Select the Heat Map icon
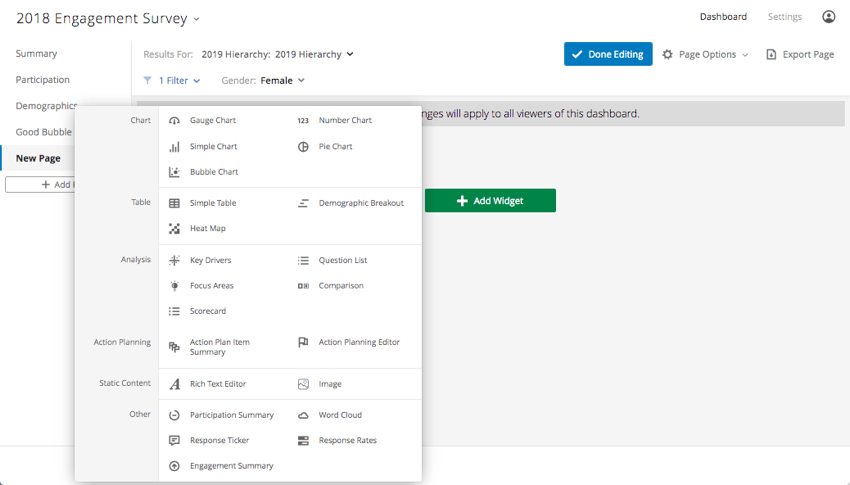Viewport: 850px width, 485px height. pyautogui.click(x=174, y=229)
